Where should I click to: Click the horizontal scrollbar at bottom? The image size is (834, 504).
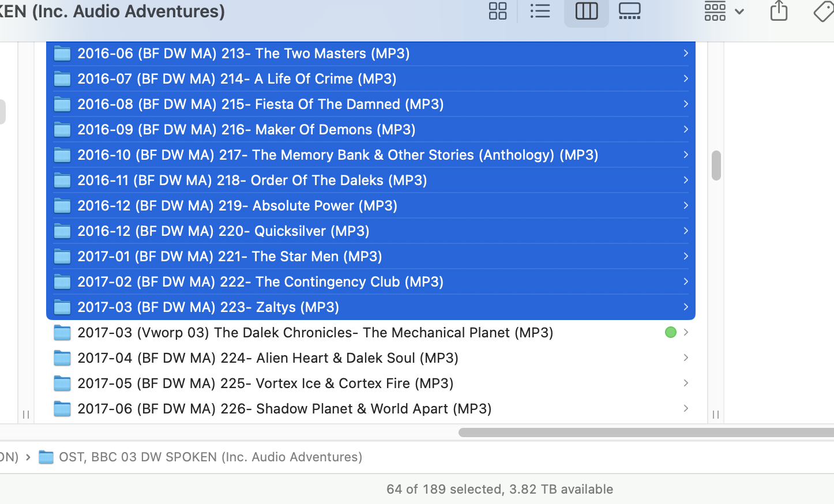(646, 432)
